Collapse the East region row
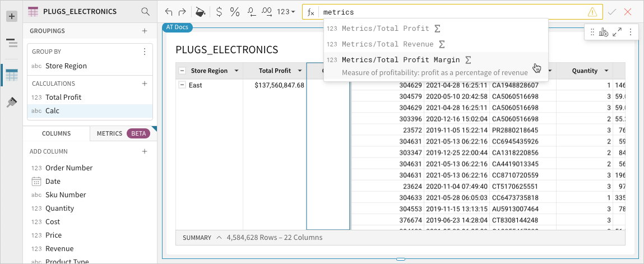Viewport: 644px width, 264px height. 182,85
